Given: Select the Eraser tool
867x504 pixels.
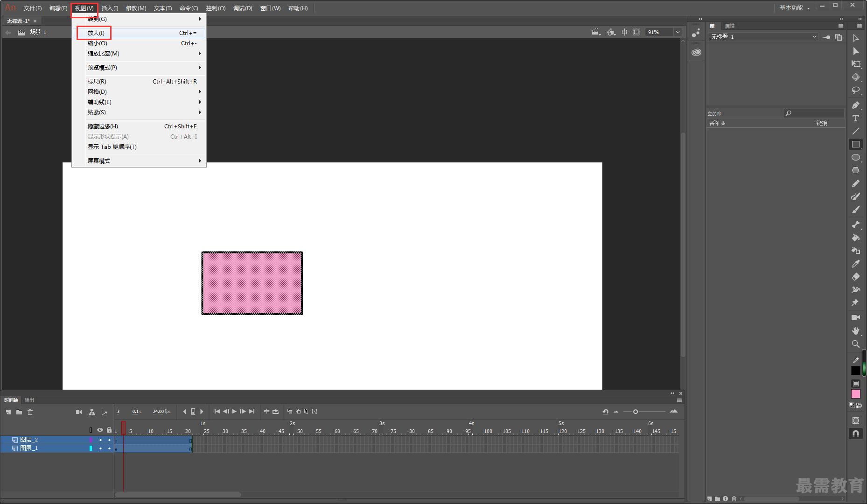Looking at the screenshot, I should pos(855,277).
